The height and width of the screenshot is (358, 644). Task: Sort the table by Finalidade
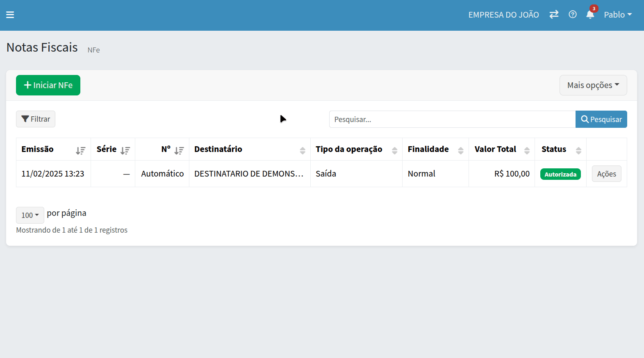[460, 150]
